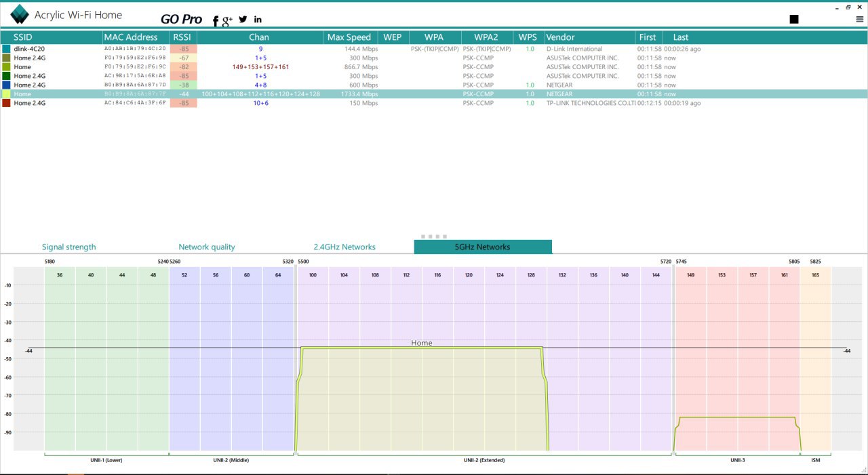
Task: Click the Twitter bird icon
Action: [x=243, y=20]
